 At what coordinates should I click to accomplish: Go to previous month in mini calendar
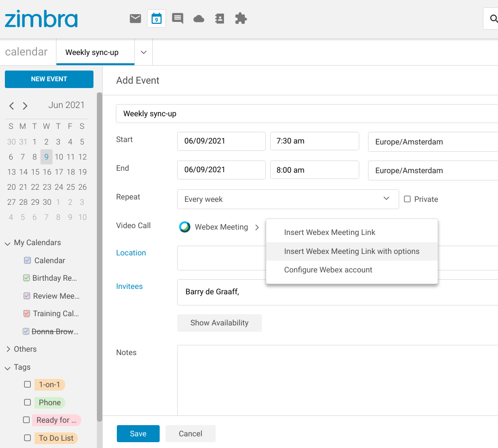[x=12, y=106]
